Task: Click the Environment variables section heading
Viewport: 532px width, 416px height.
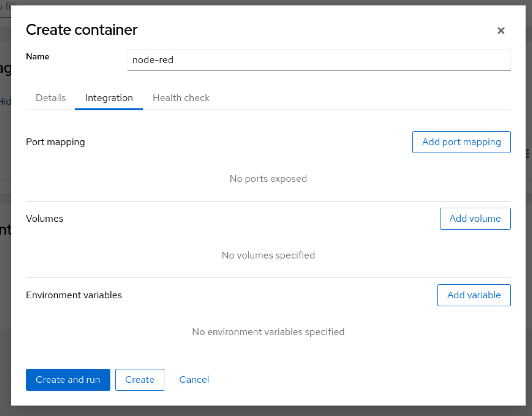Action: [x=74, y=295]
